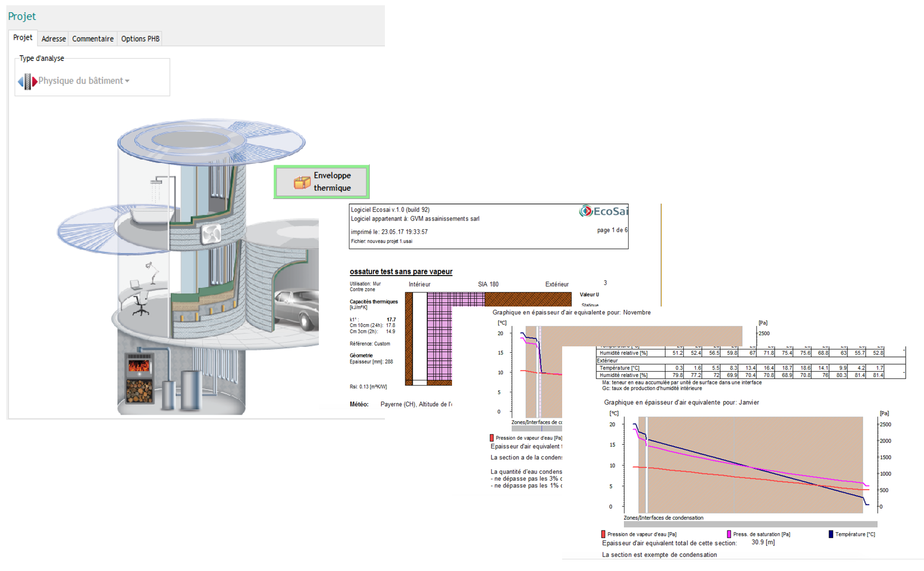Click the 'SIA 180' label

[x=488, y=284]
